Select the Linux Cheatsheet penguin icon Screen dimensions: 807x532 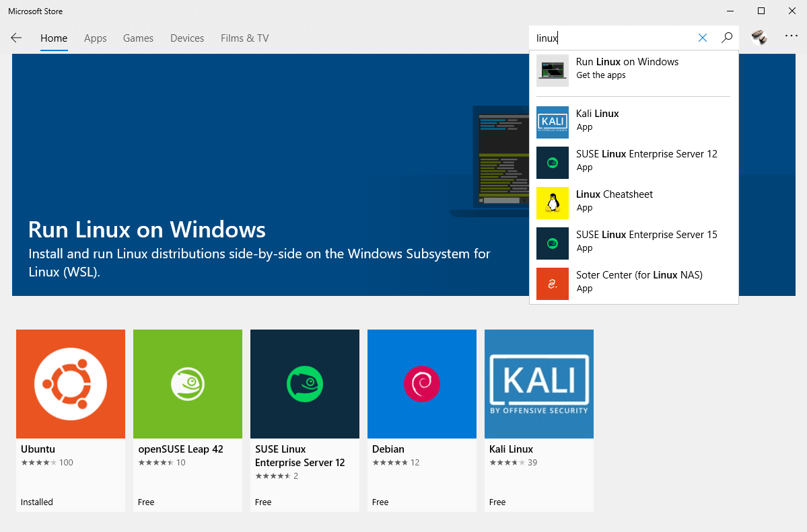point(552,202)
